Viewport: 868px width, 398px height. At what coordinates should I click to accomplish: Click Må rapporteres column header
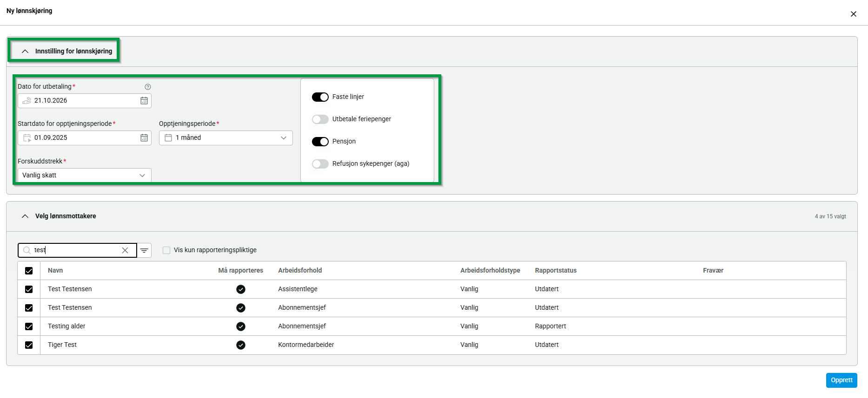coord(241,271)
